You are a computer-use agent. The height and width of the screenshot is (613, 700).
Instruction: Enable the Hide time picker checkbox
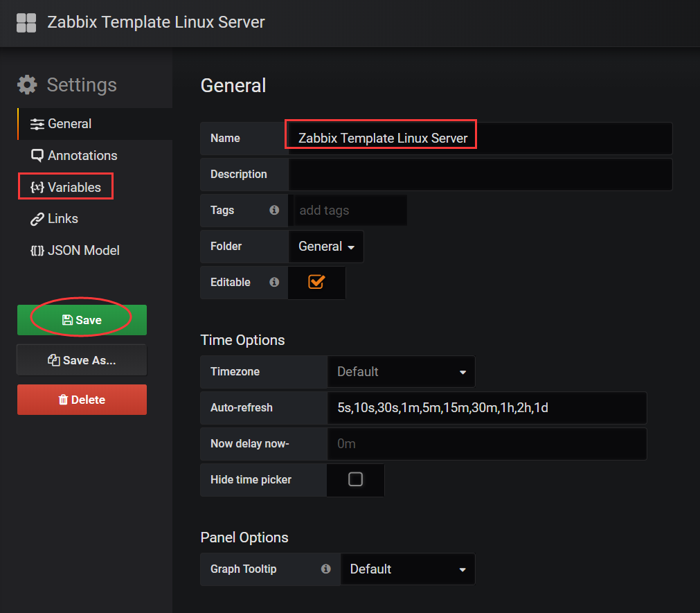pos(355,479)
